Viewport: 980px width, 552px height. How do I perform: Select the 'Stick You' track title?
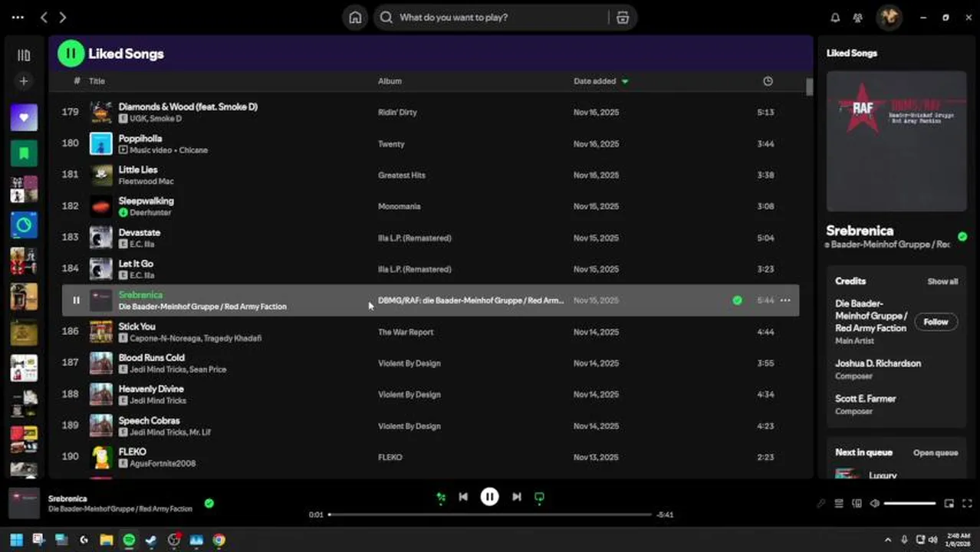136,327
